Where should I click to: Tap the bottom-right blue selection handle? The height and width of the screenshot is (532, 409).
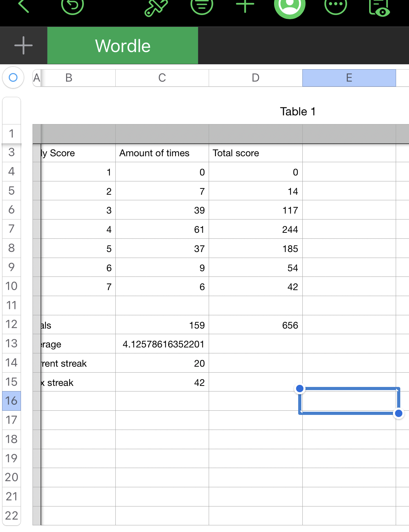399,414
